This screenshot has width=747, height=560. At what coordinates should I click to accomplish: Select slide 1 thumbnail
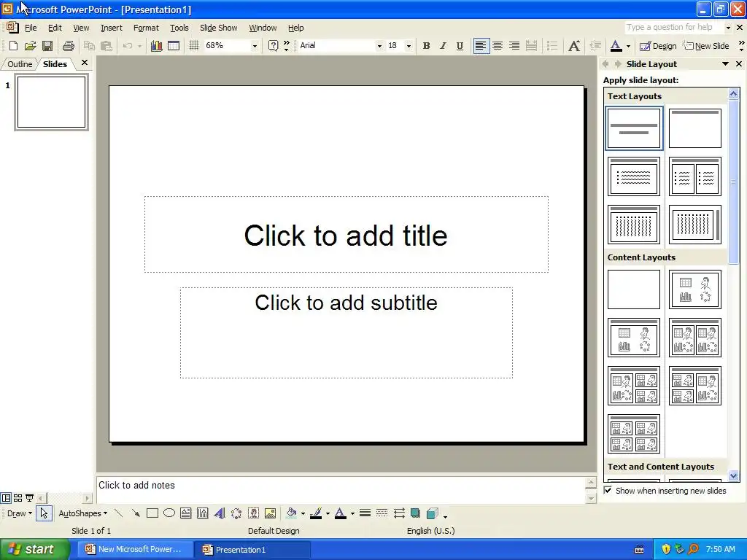[x=52, y=102]
